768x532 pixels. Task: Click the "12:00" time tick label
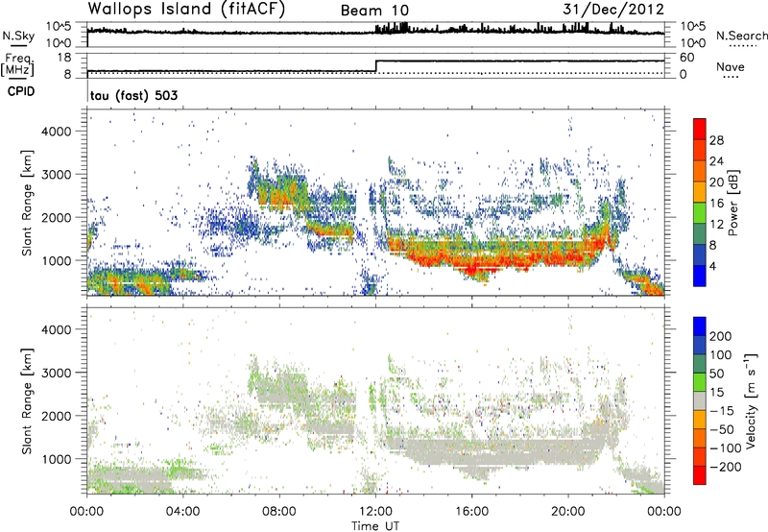375,512
